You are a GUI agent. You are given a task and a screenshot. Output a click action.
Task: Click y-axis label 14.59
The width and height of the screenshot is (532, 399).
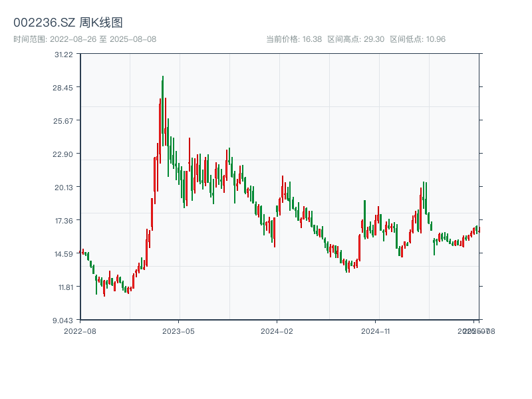click(64, 254)
